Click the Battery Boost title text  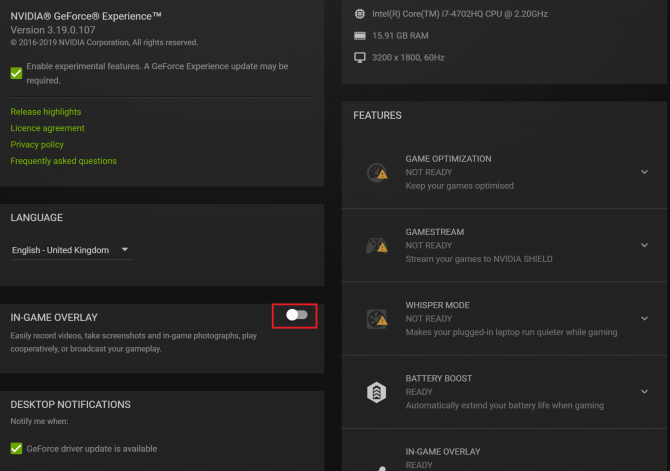(439, 378)
